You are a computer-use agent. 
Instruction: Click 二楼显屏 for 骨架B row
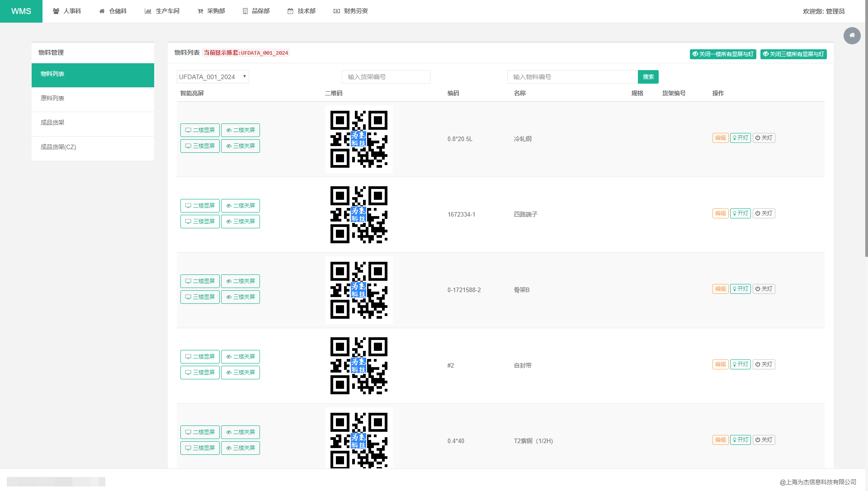click(x=200, y=281)
